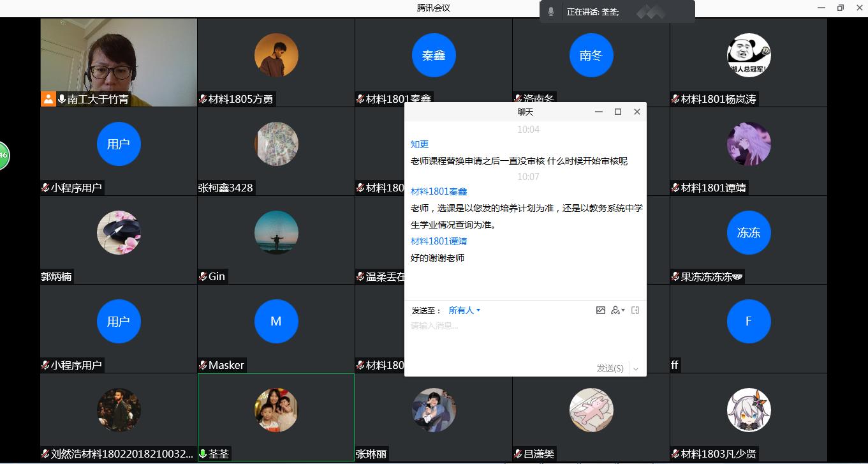The height and width of the screenshot is (464, 868).
Task: Open the arrow next to 发送(S)
Action: click(x=636, y=369)
